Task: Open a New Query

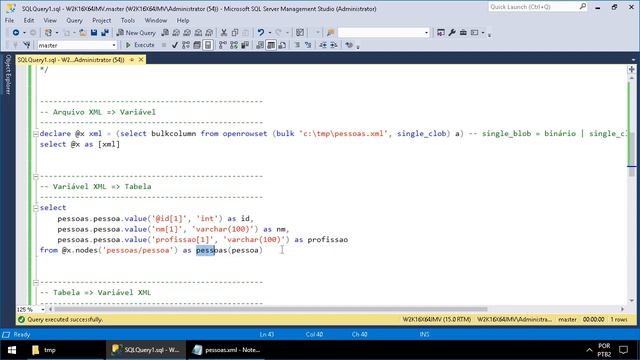Action: pos(136,33)
